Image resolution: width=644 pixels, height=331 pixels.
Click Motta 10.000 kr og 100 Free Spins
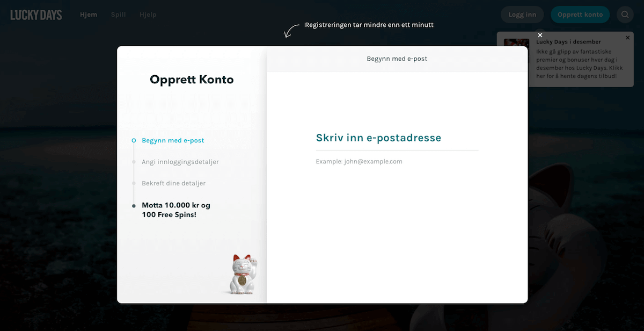click(175, 210)
